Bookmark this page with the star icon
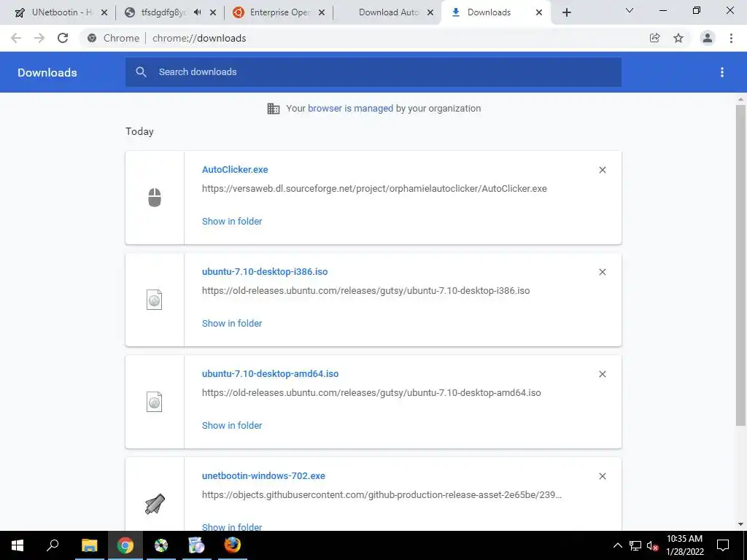 (x=678, y=38)
